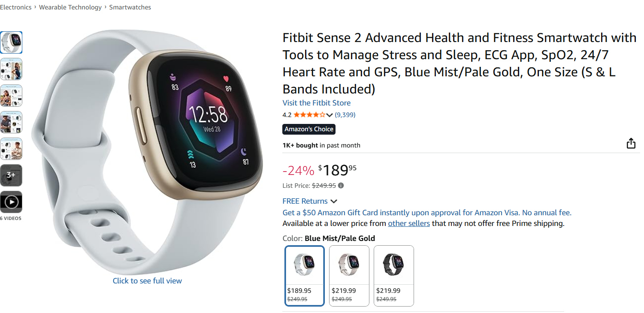Click the List Price info icon

pos(341,186)
